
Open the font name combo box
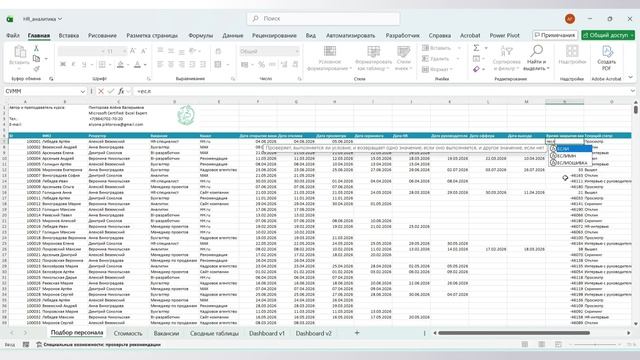point(82,51)
